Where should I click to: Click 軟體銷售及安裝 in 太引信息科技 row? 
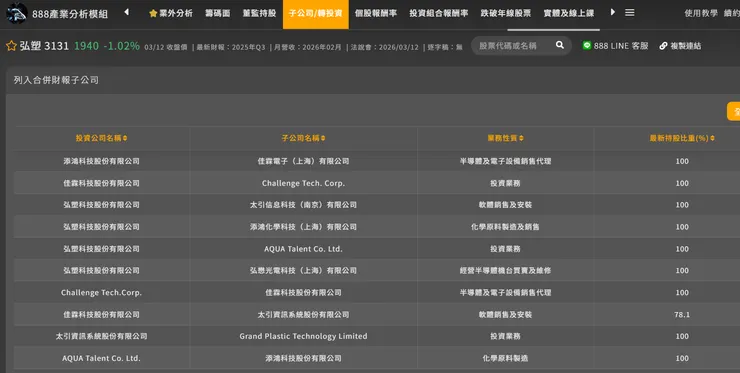pos(505,205)
